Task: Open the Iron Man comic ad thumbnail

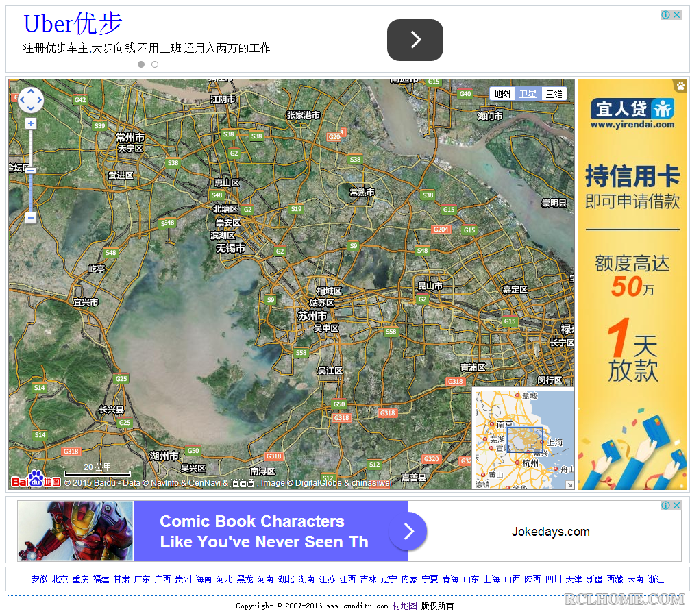Action: (x=75, y=530)
